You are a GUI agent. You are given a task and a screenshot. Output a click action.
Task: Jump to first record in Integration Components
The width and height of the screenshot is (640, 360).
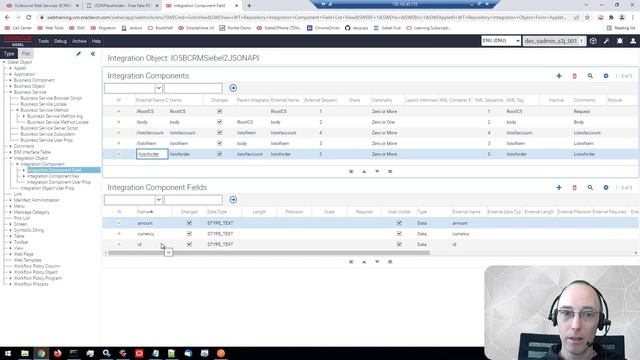351,171
